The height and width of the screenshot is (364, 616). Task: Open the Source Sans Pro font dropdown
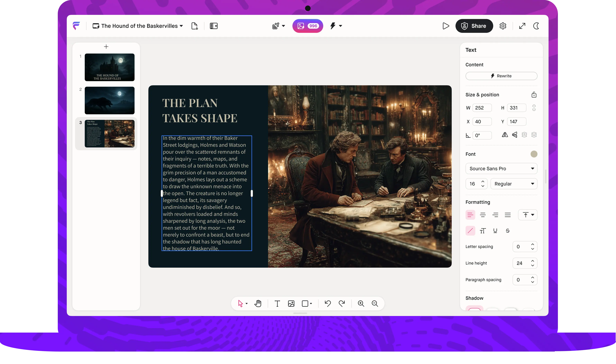point(501,169)
